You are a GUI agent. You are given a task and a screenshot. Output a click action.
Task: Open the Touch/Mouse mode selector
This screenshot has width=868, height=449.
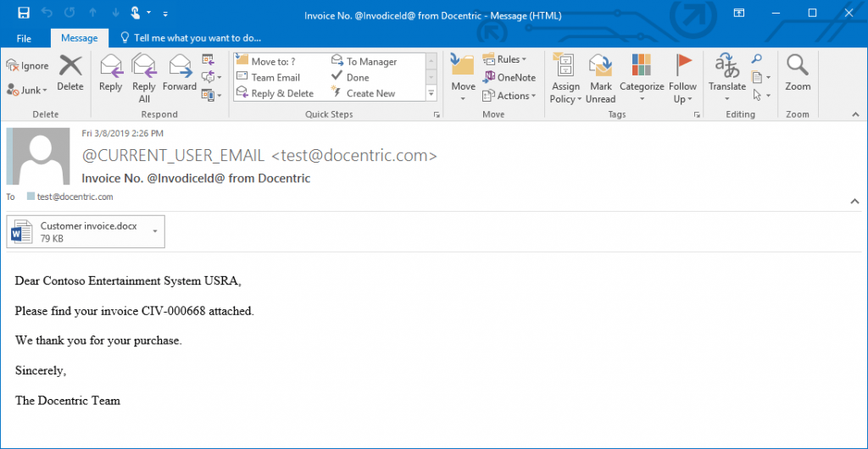[140, 14]
